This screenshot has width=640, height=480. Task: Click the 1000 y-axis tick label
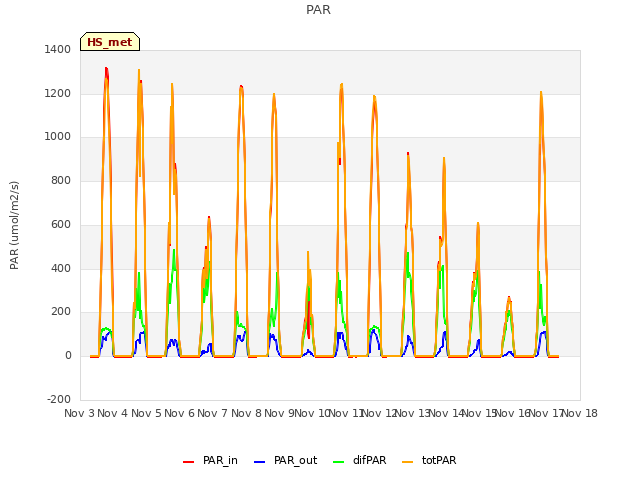click(x=58, y=137)
